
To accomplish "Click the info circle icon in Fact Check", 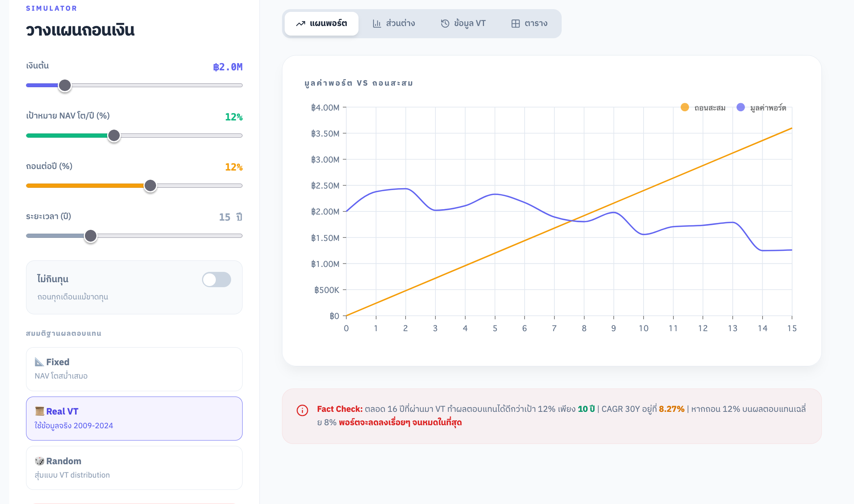I will (302, 410).
